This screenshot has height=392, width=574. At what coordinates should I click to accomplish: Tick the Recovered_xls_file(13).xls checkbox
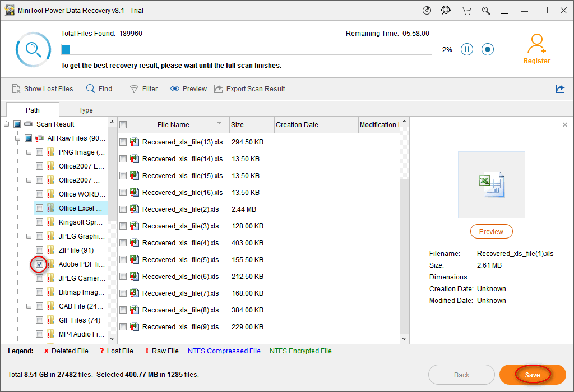point(123,142)
